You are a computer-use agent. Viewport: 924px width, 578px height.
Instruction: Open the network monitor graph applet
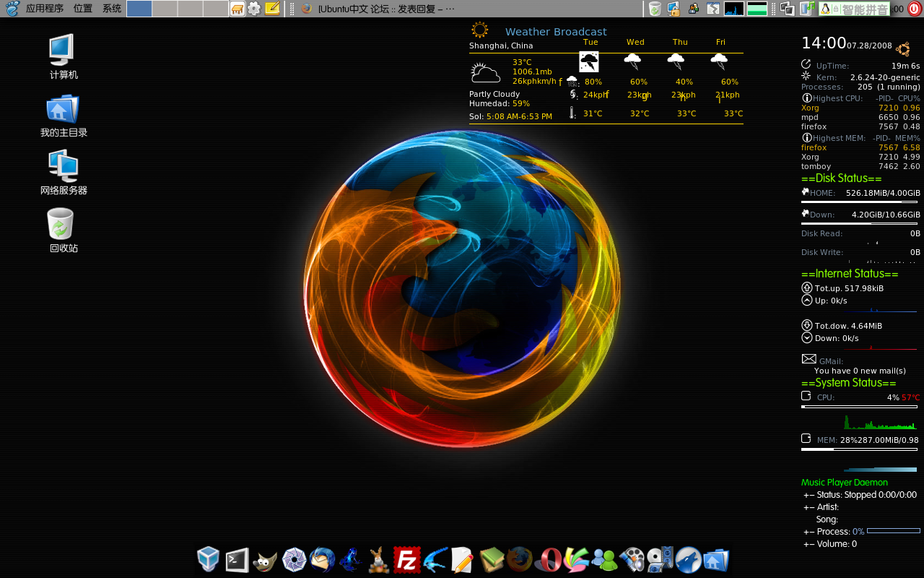point(734,9)
